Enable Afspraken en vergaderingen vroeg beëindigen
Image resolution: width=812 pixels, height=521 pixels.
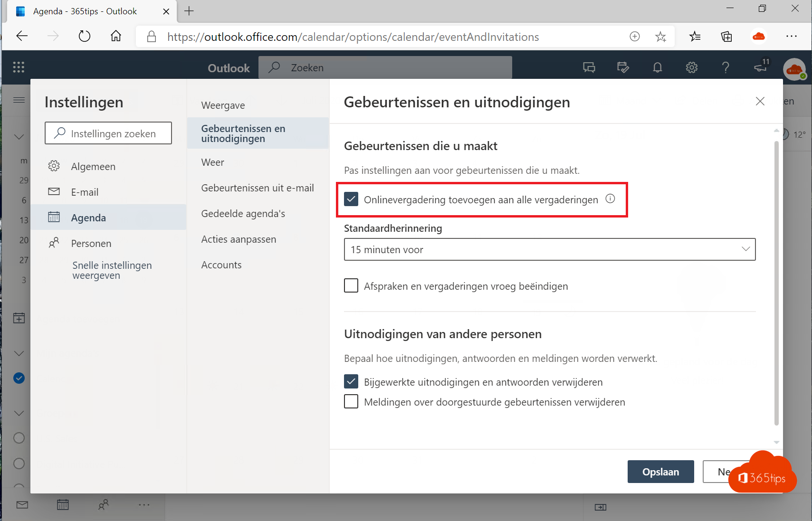[x=351, y=285]
